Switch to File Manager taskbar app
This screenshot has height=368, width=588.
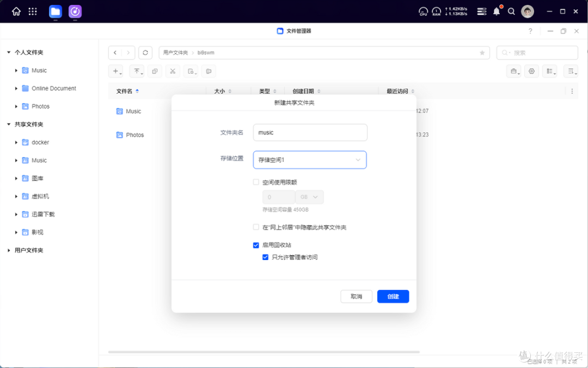(x=56, y=11)
